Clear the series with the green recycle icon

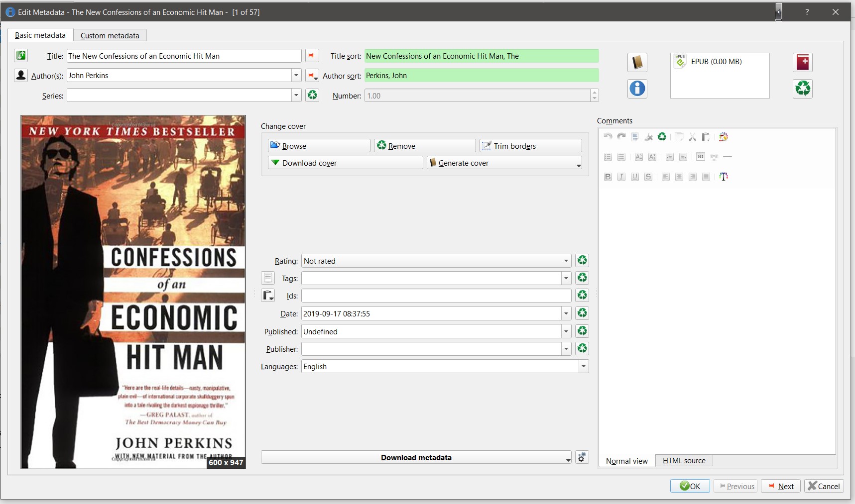[312, 95]
